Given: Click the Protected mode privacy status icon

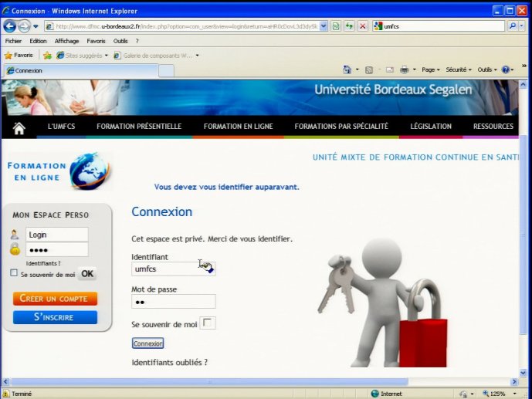Looking at the screenshot, I should coord(463,394).
